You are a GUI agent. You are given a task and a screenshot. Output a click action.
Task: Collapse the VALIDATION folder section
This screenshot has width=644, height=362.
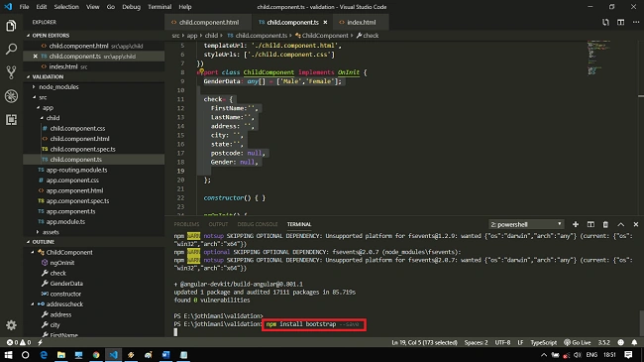pos(29,77)
